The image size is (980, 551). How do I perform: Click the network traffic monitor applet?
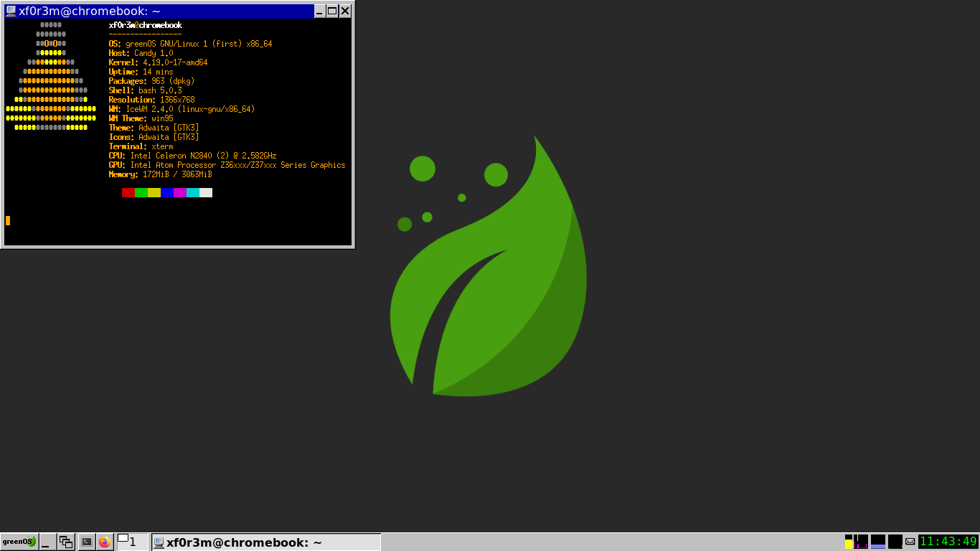click(895, 542)
